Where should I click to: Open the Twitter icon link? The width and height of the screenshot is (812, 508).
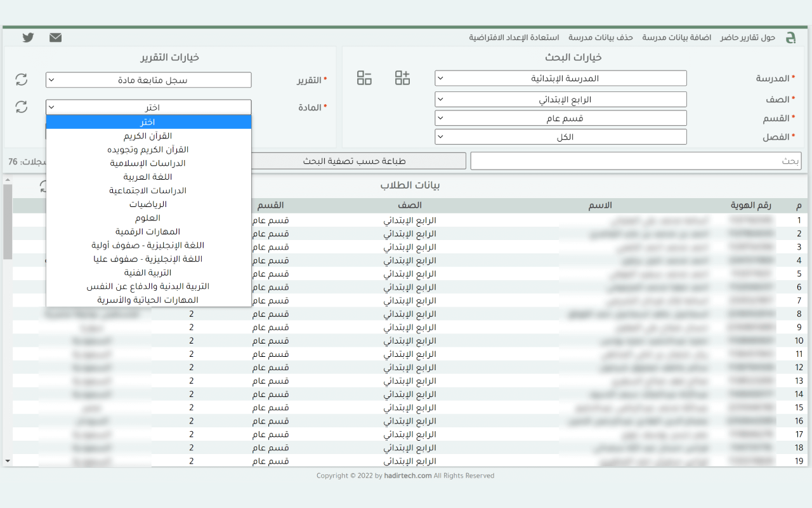[x=28, y=37]
